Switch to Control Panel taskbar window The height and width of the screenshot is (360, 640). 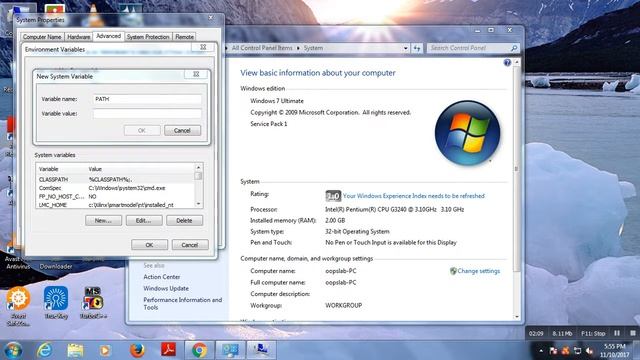coord(230,350)
